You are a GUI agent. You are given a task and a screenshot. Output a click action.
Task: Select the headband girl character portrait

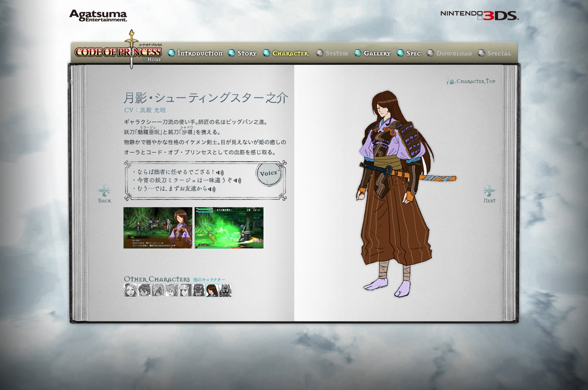coord(185,290)
